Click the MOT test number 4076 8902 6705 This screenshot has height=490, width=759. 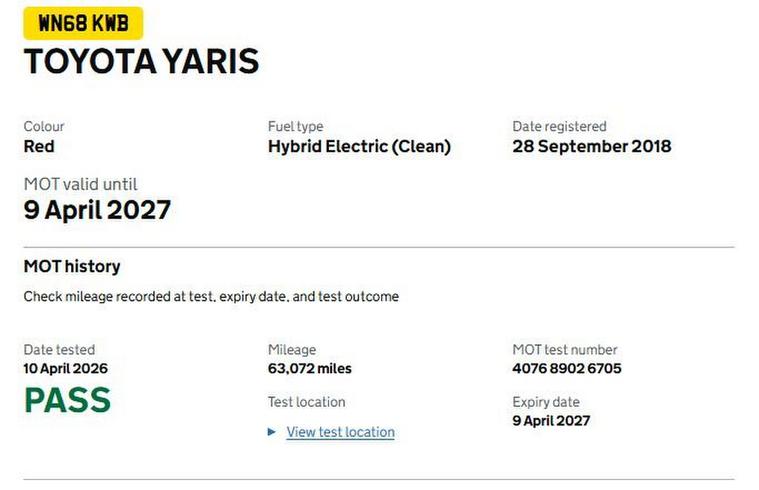pyautogui.click(x=566, y=368)
